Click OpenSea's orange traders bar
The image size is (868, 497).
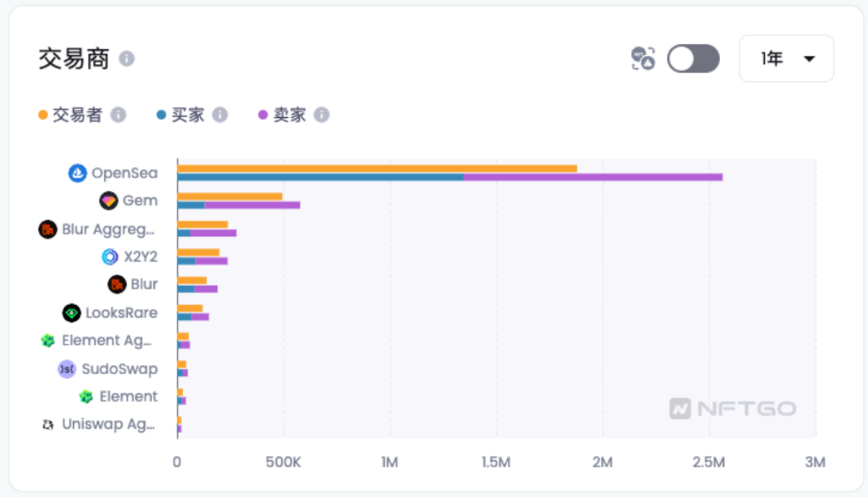tap(377, 169)
